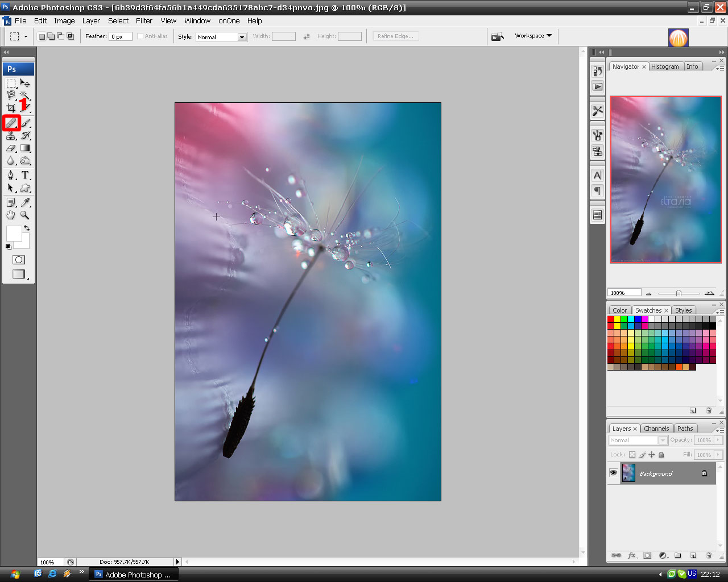Select the Dodge tool
728x582 pixels.
pyautogui.click(x=25, y=160)
